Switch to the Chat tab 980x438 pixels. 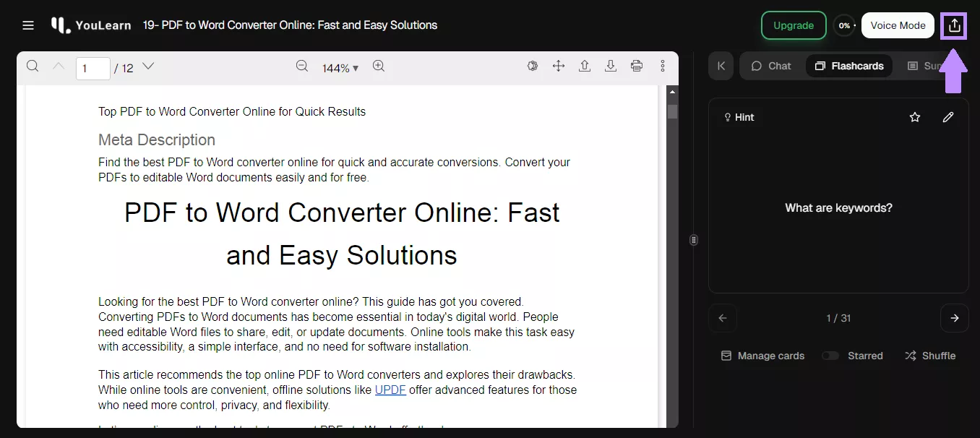(x=771, y=66)
